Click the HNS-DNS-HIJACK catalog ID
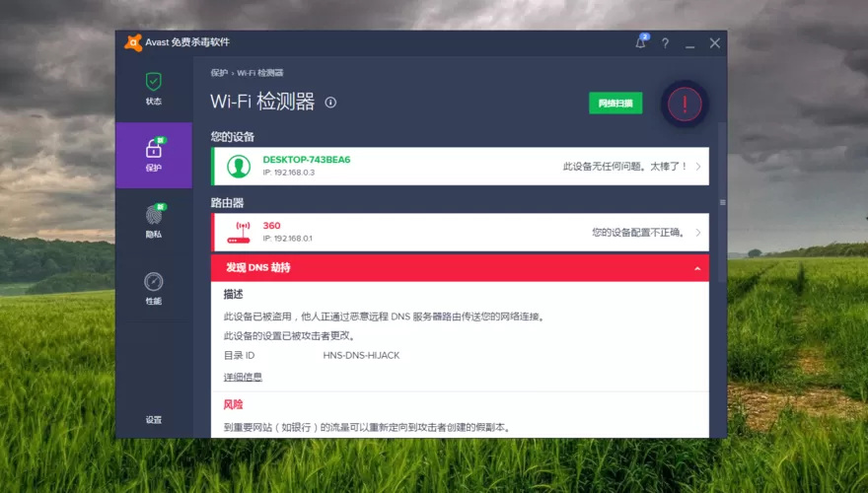The width and height of the screenshot is (868, 493). [x=361, y=355]
